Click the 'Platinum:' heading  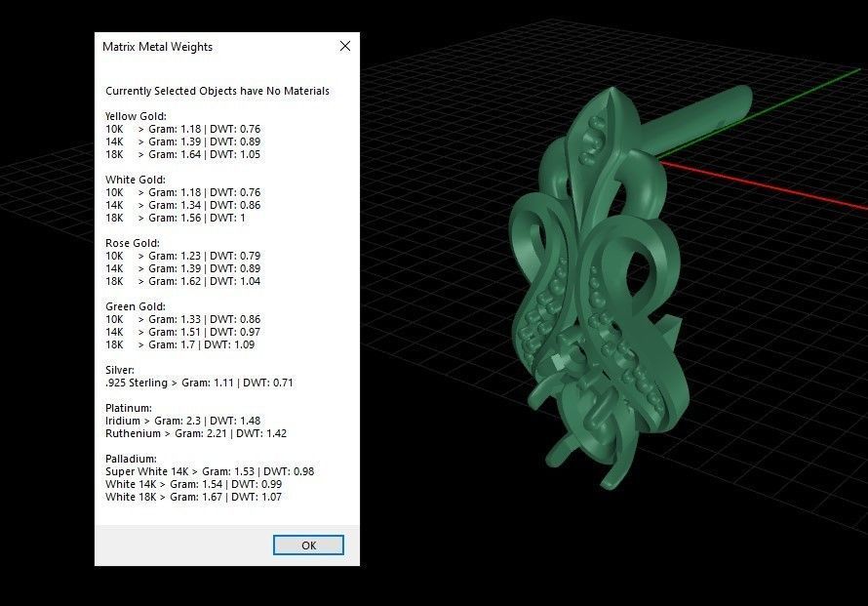point(129,408)
